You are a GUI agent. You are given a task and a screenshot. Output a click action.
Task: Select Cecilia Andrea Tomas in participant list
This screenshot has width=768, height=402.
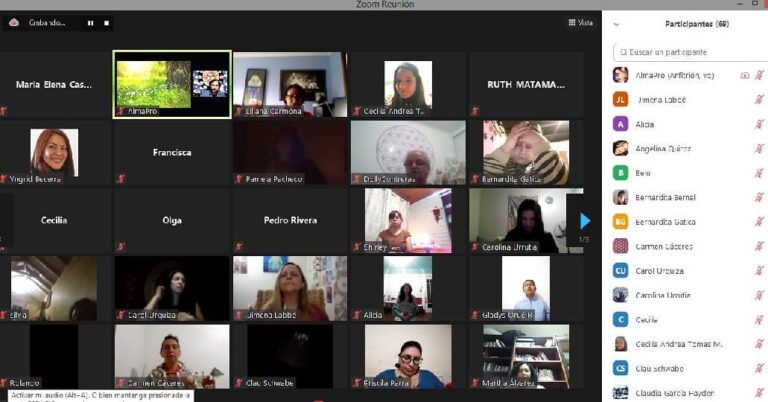pos(678,344)
